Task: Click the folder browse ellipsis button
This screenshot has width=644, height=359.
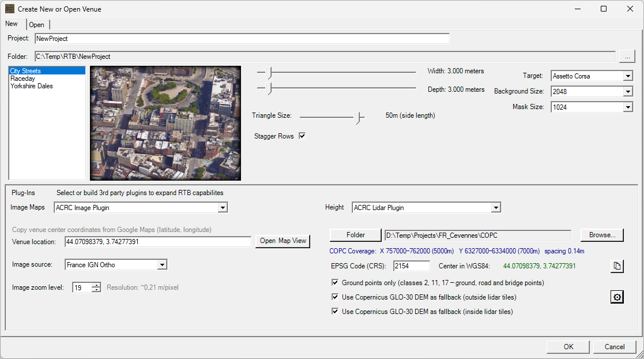Action: tap(627, 57)
